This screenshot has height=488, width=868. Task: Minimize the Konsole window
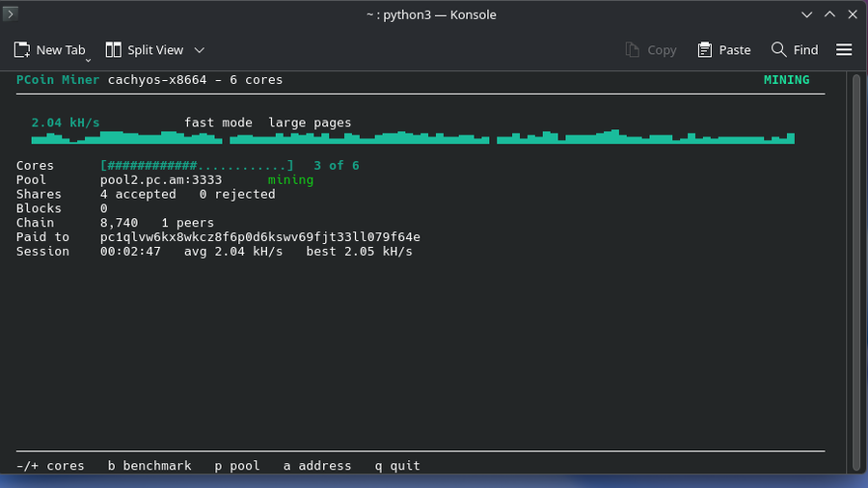tap(806, 14)
